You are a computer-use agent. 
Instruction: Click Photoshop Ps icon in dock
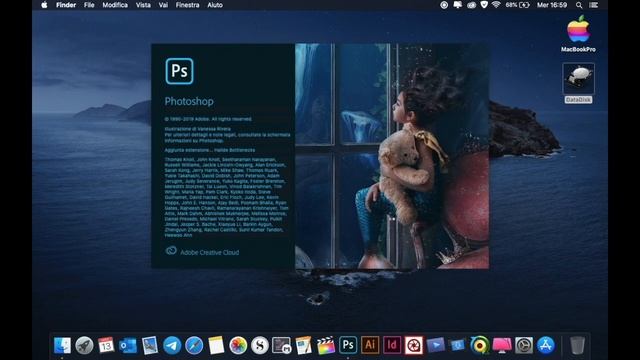[x=348, y=345]
